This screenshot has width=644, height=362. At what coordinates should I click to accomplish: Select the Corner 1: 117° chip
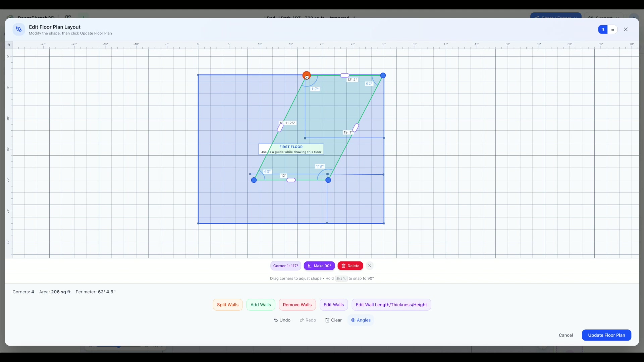(x=286, y=266)
